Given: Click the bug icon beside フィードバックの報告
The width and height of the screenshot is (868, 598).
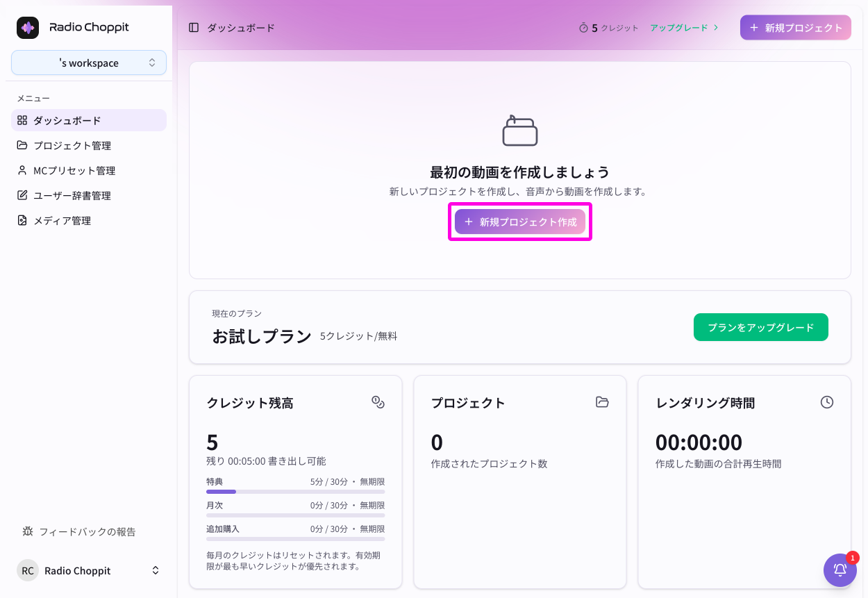Looking at the screenshot, I should (28, 531).
